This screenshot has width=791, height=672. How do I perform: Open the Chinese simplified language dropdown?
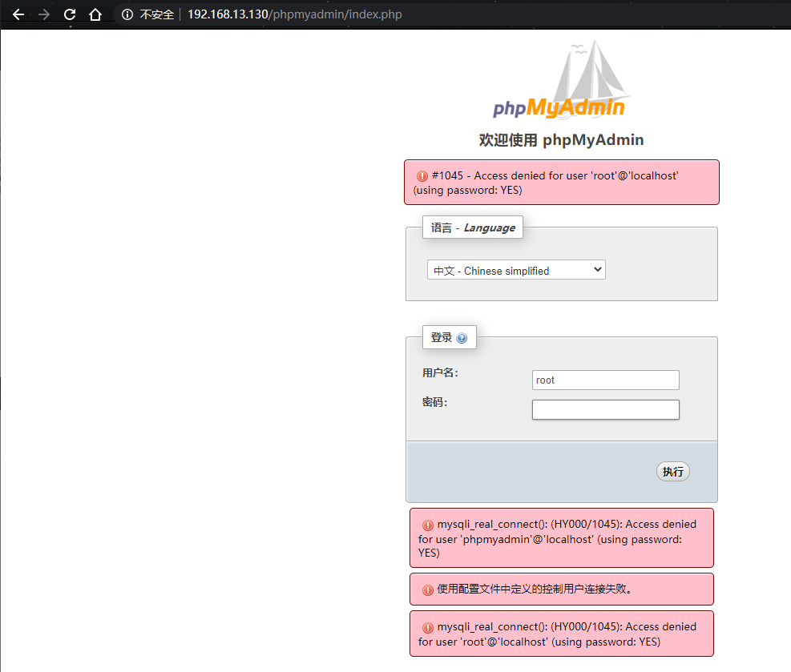pyautogui.click(x=516, y=270)
